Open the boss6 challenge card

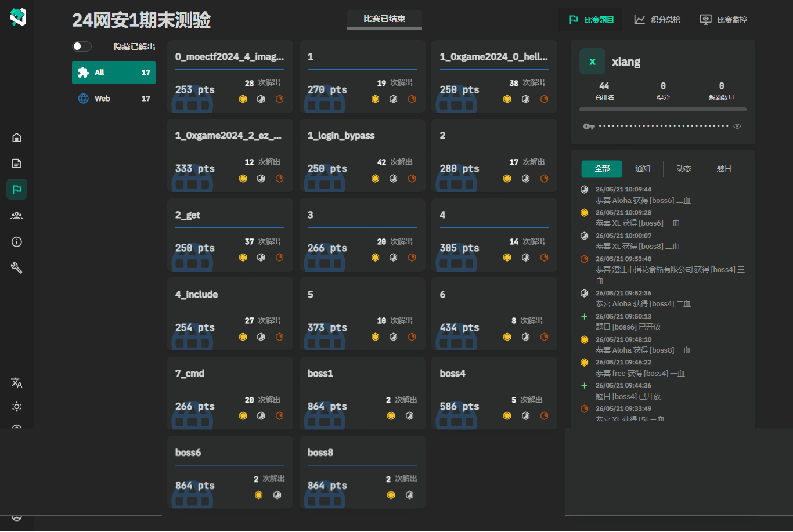tap(230, 472)
